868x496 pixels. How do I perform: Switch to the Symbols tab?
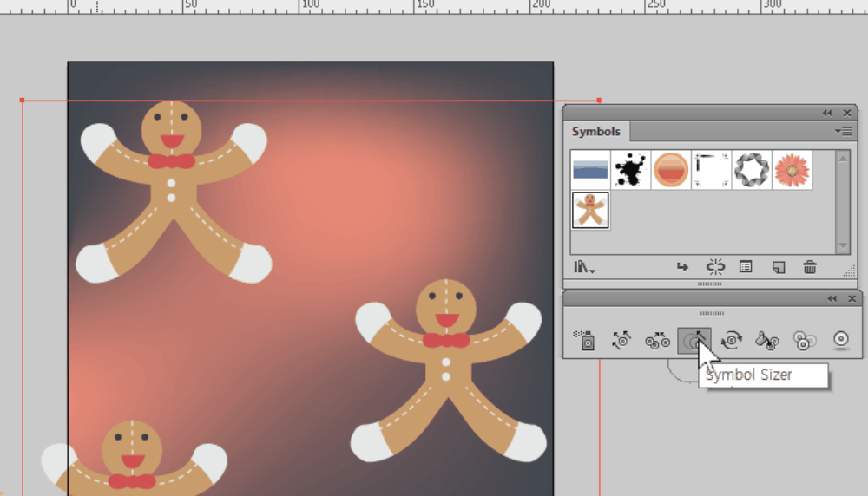(596, 132)
